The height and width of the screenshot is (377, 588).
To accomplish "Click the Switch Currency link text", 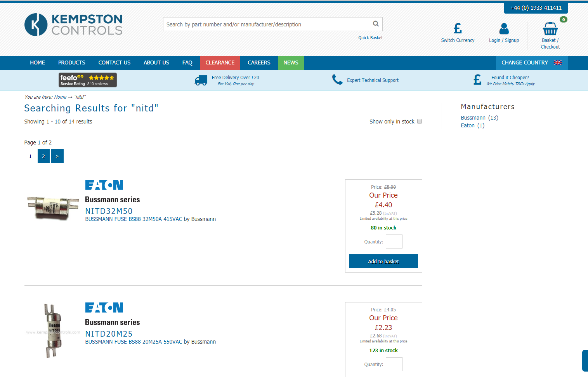I will click(458, 40).
